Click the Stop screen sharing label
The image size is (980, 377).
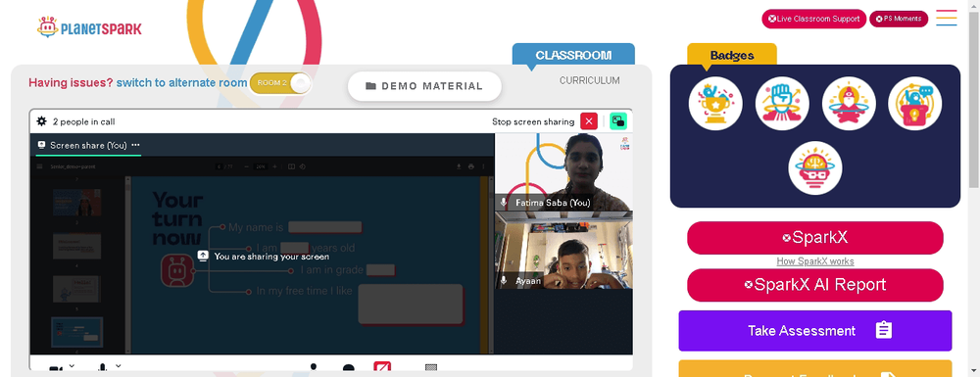click(x=533, y=121)
